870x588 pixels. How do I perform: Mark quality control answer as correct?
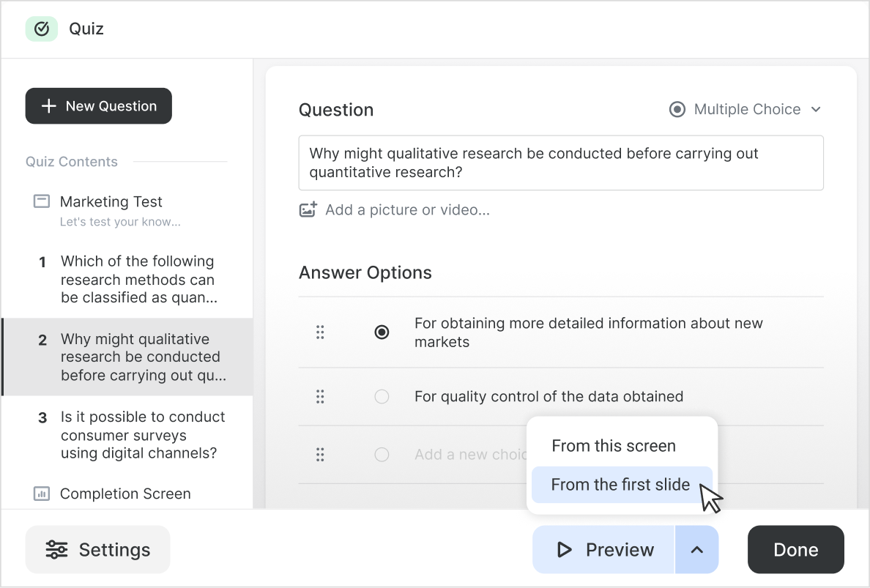click(382, 397)
